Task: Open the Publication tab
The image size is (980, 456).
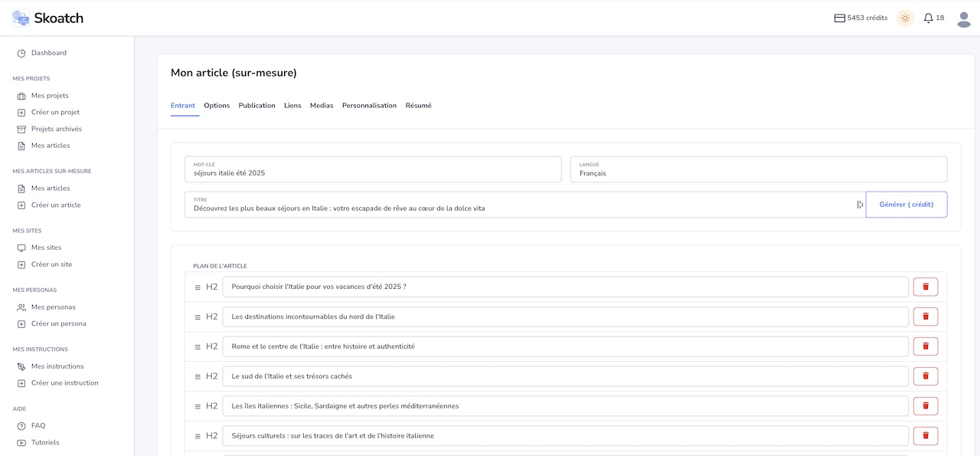Action: tap(256, 106)
